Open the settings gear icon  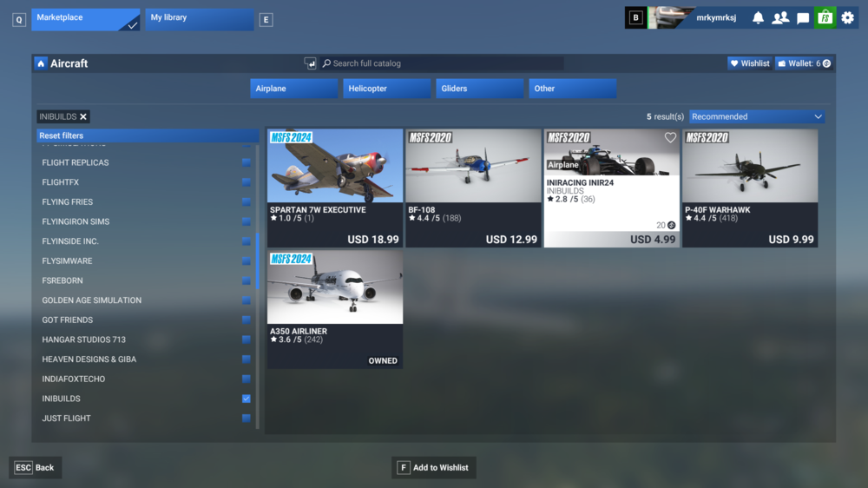847,17
